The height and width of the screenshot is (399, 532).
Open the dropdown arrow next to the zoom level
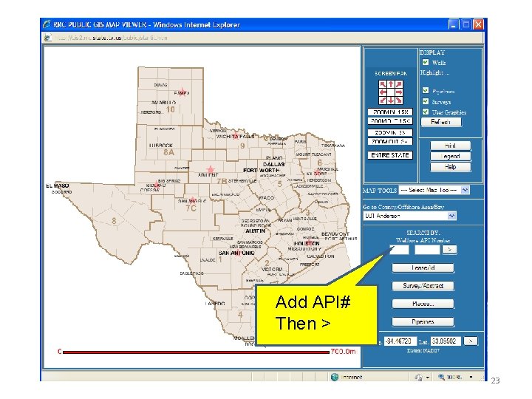tap(471, 377)
